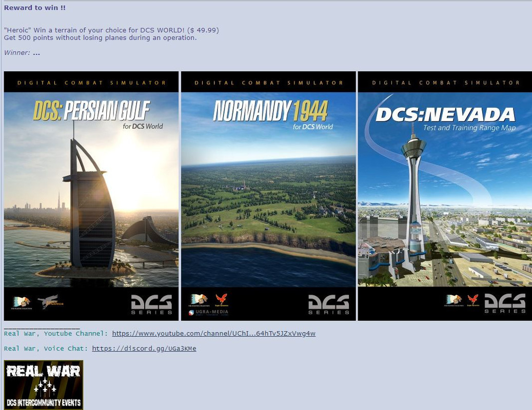
Task: Open the Real War Discord voice chat link
Action: point(144,348)
